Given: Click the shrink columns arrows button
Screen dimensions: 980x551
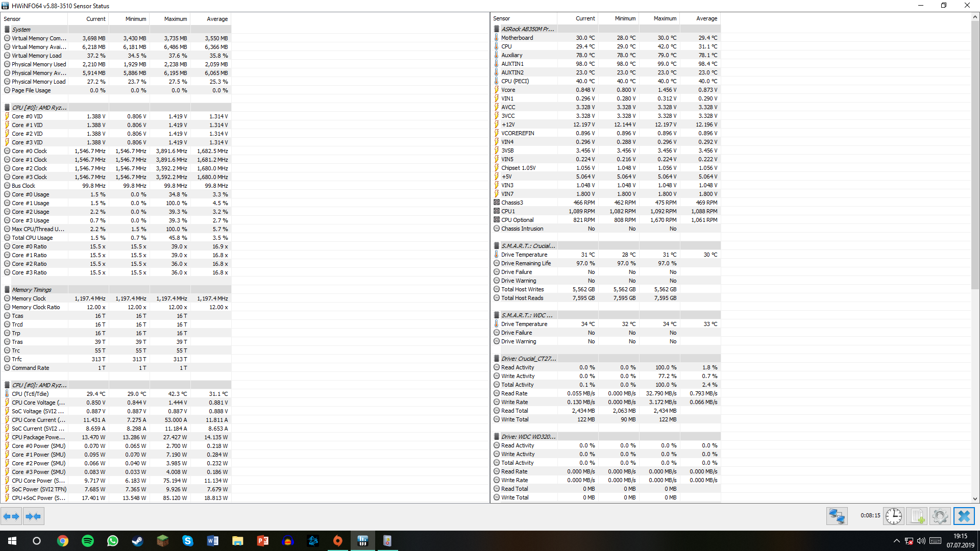Looking at the screenshot, I should [33, 516].
